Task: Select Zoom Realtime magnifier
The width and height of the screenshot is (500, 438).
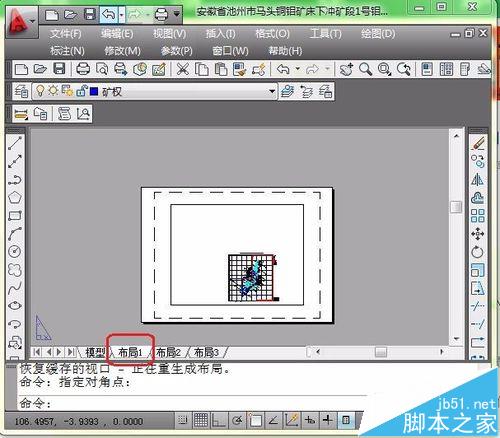Action: (365, 69)
